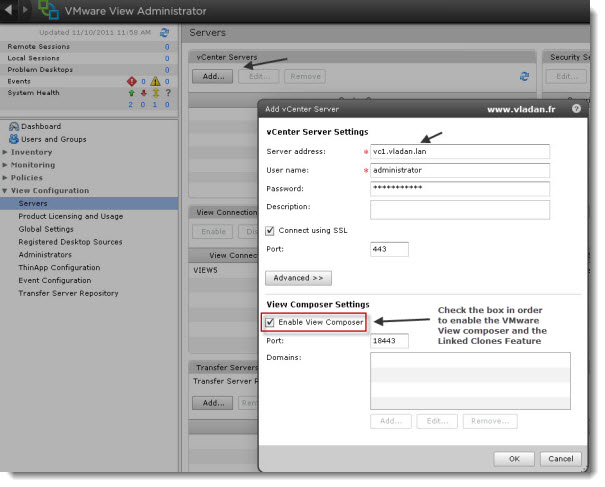Click the Problem Desktops count
Screen dimensions: 605x487
click(x=167, y=70)
